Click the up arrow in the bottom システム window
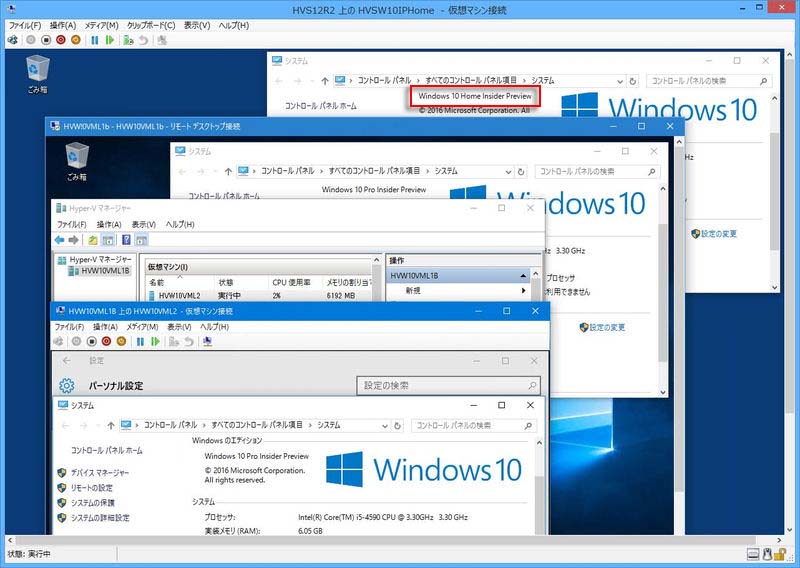Image resolution: width=800 pixels, height=568 pixels. click(111, 425)
